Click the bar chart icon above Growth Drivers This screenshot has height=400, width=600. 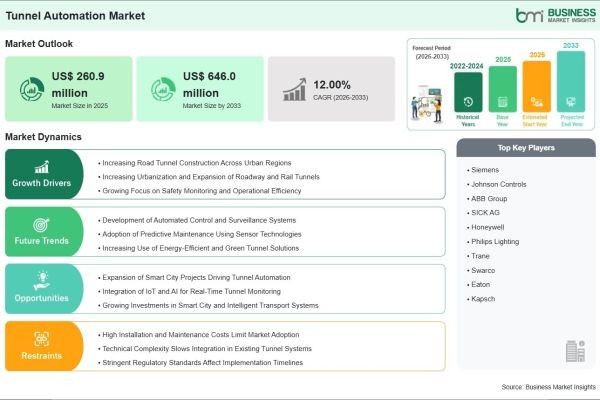[x=42, y=167]
